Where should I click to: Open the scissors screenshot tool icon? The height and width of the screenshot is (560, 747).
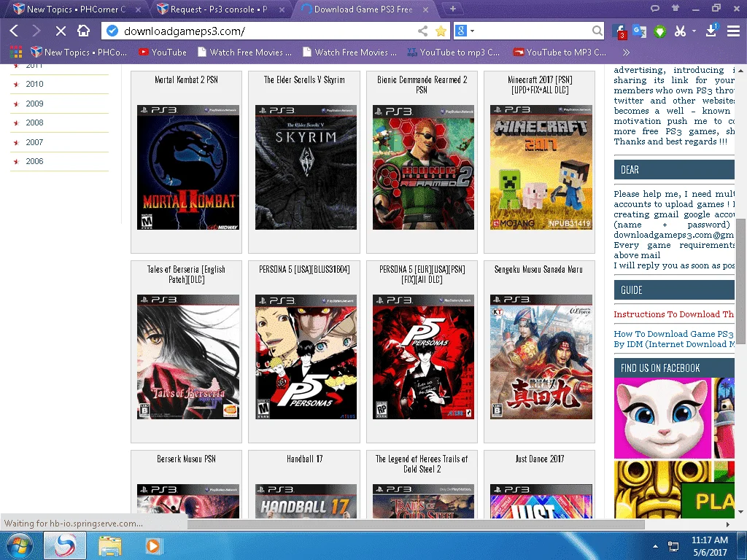coord(681,31)
